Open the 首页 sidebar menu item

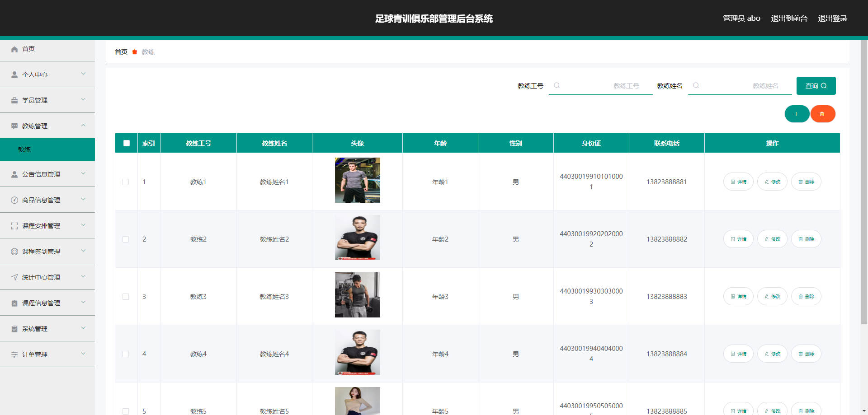pos(47,49)
